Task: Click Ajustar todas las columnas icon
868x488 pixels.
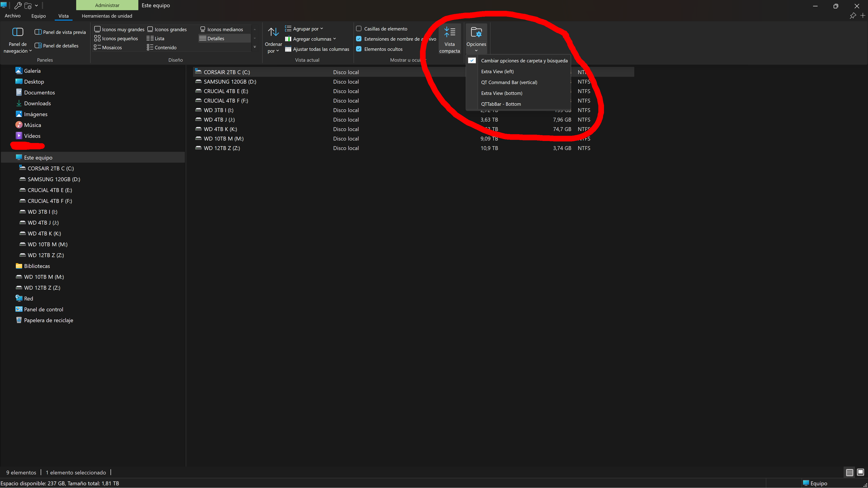Action: 288,49
